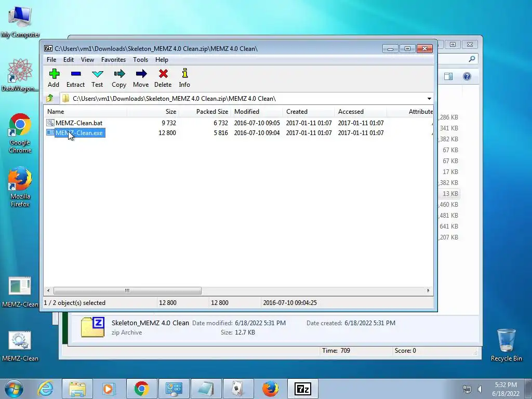Open Windows Explorer folder taskbar icon
Screen dimensions: 532x399
coord(77,389)
